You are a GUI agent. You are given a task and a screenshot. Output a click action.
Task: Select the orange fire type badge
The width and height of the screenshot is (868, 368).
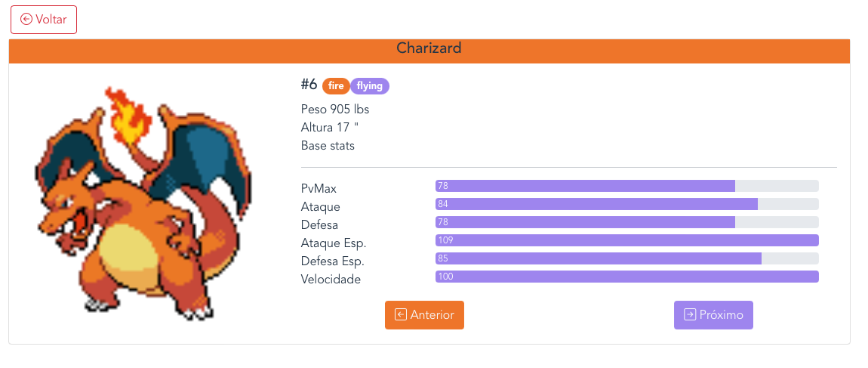[x=336, y=86]
